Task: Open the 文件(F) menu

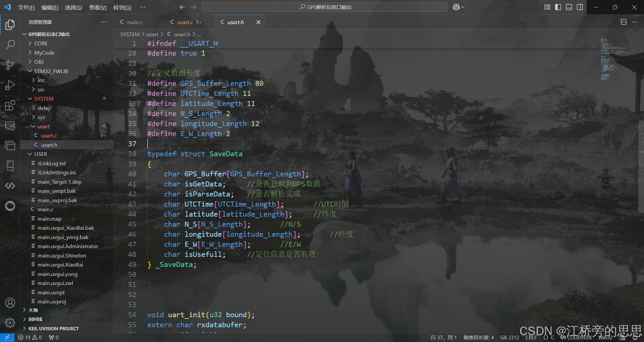Action: coord(26,7)
